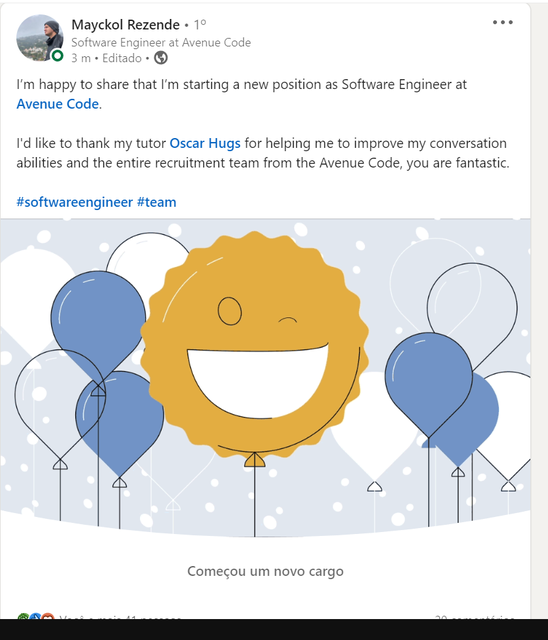Click the Software Engineer at Avenue Code headline
The height and width of the screenshot is (640, 548).
(161, 42)
